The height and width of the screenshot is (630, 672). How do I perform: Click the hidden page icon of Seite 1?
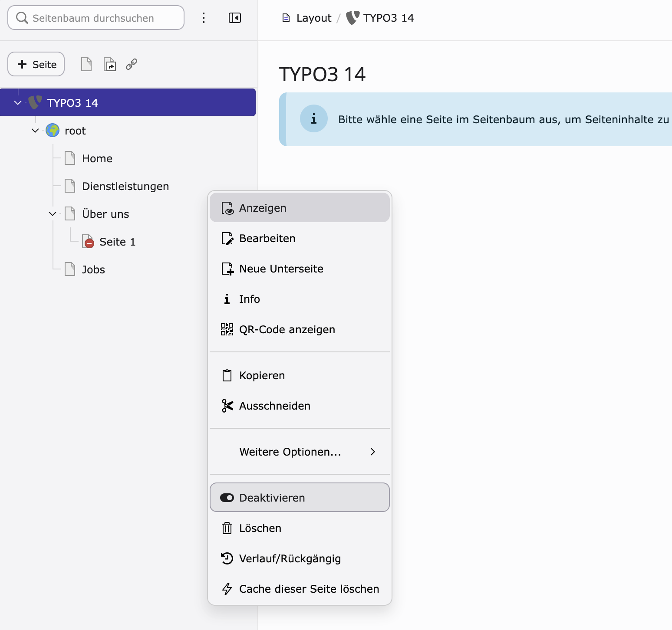pyautogui.click(x=88, y=242)
